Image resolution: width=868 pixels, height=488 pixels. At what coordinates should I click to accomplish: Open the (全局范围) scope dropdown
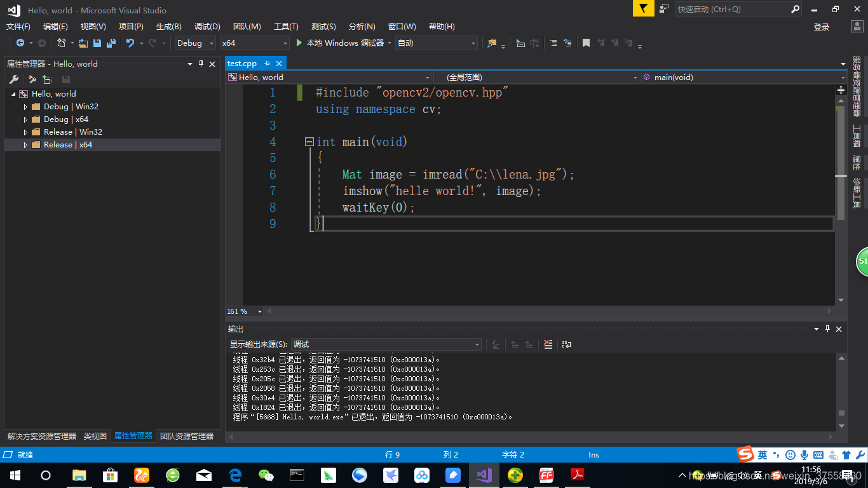click(537, 77)
